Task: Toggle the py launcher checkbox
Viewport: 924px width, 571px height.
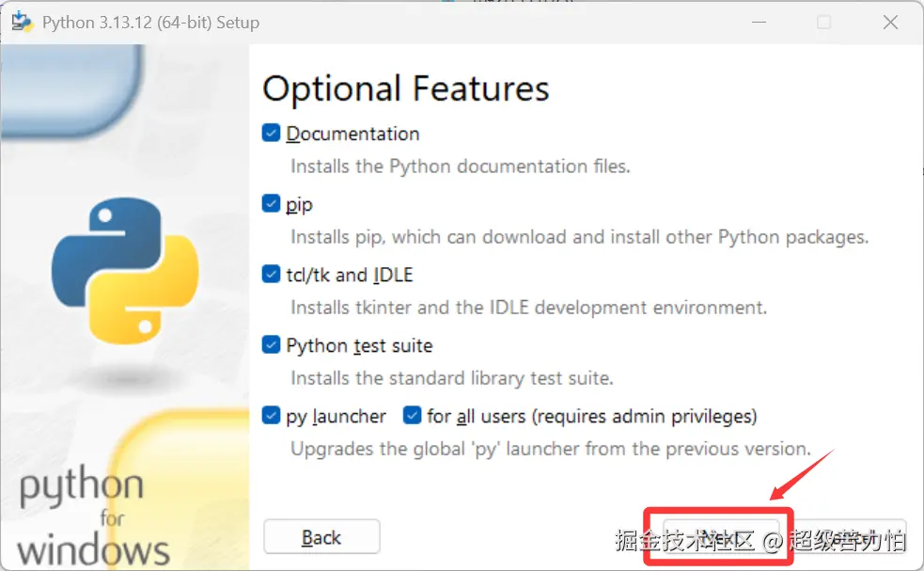Action: pyautogui.click(x=271, y=416)
